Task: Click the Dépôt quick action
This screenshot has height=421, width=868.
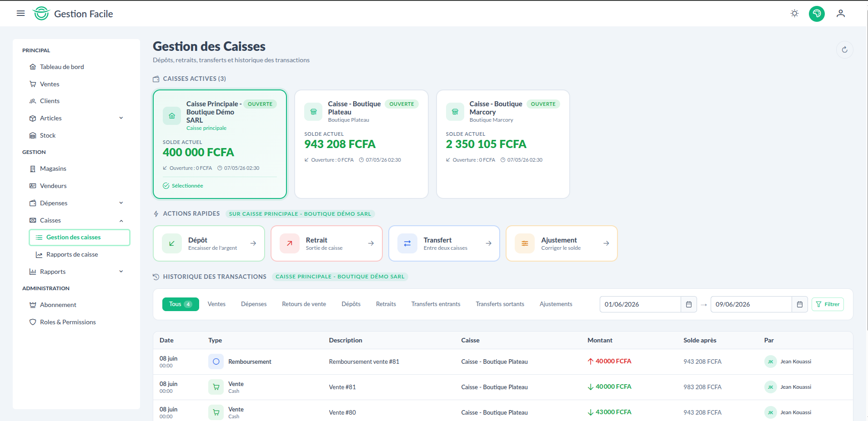Action: pos(209,243)
